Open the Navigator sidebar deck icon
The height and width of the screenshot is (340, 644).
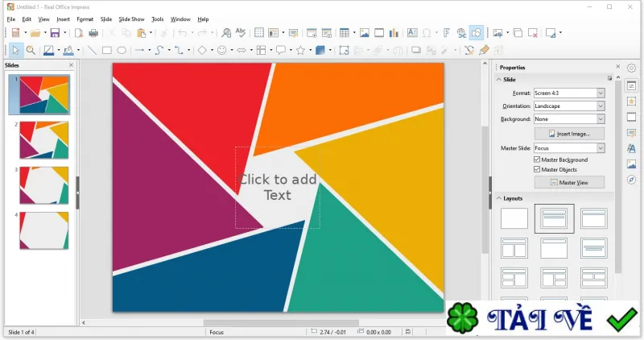tap(631, 180)
